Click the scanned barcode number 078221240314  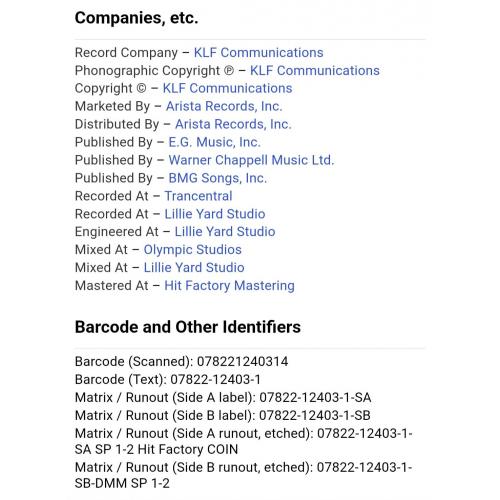[242, 362]
